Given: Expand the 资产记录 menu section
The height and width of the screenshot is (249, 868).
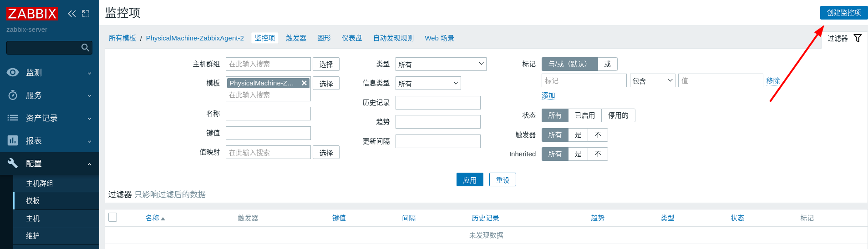Looking at the screenshot, I should [x=89, y=118].
